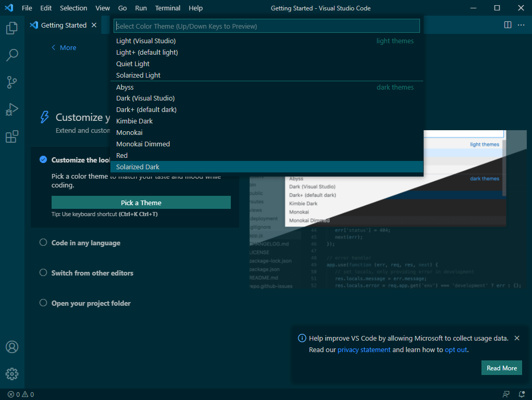Choose the Kimbie Dark theme

pos(267,121)
